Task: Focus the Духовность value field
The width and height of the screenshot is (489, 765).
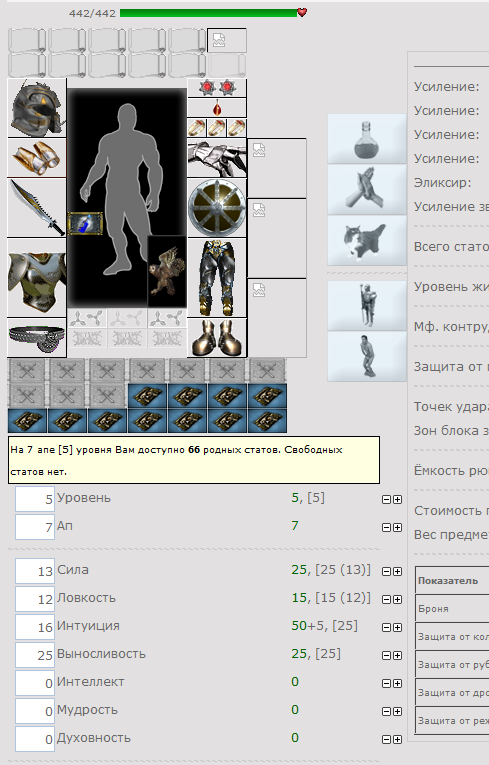Action: [x=35, y=739]
